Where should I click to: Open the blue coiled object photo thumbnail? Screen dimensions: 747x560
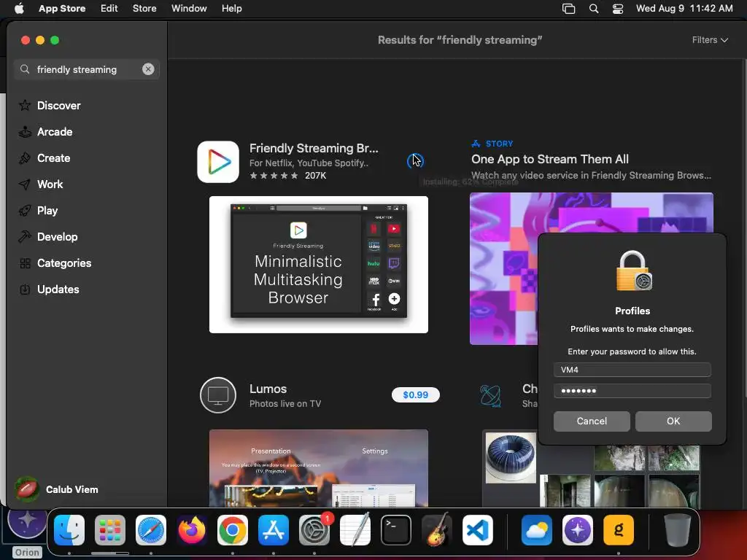coord(510,458)
